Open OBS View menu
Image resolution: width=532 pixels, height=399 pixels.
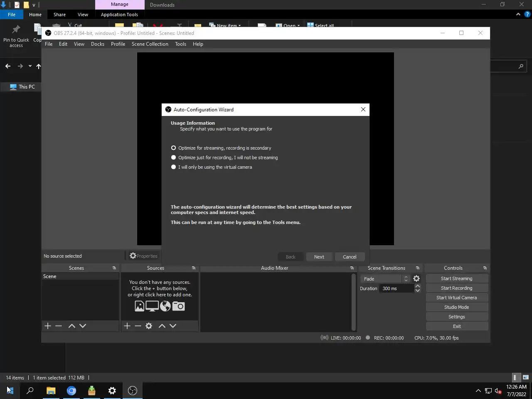coord(79,44)
